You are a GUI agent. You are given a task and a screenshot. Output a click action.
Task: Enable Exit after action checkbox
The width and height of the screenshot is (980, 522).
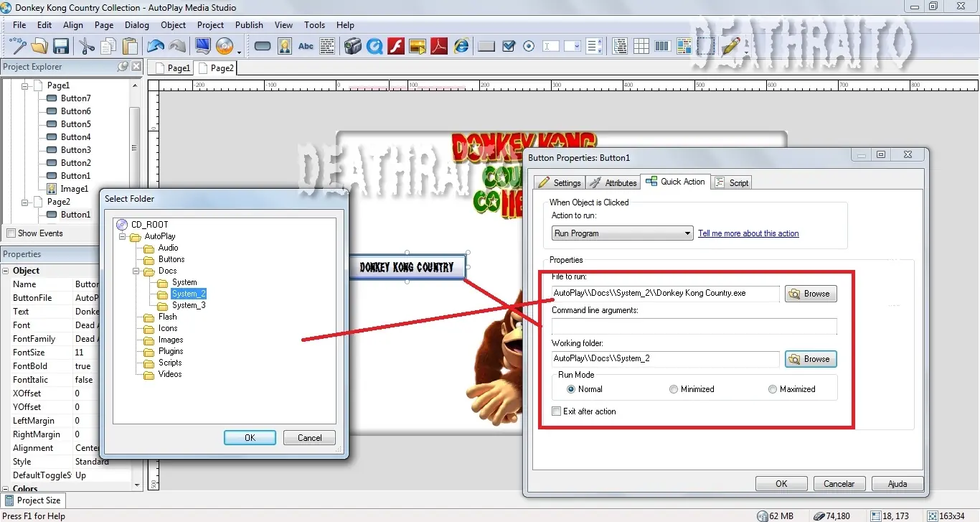[x=556, y=411]
